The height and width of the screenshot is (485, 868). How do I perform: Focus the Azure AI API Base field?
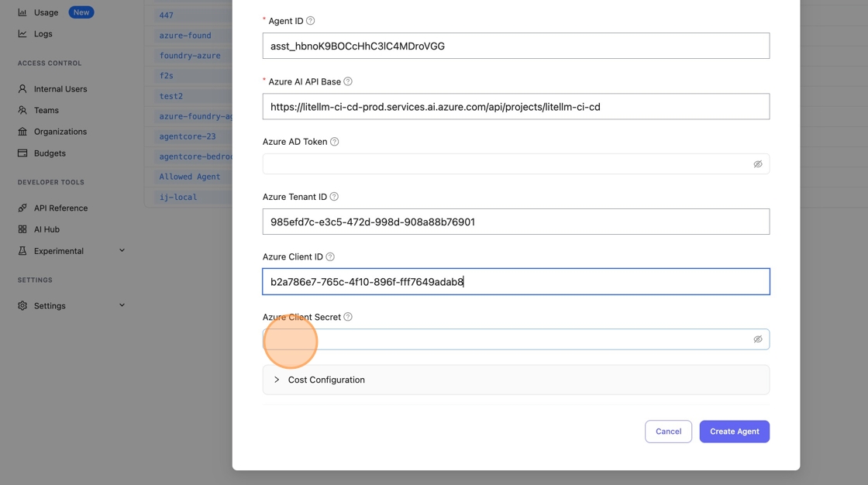(516, 106)
